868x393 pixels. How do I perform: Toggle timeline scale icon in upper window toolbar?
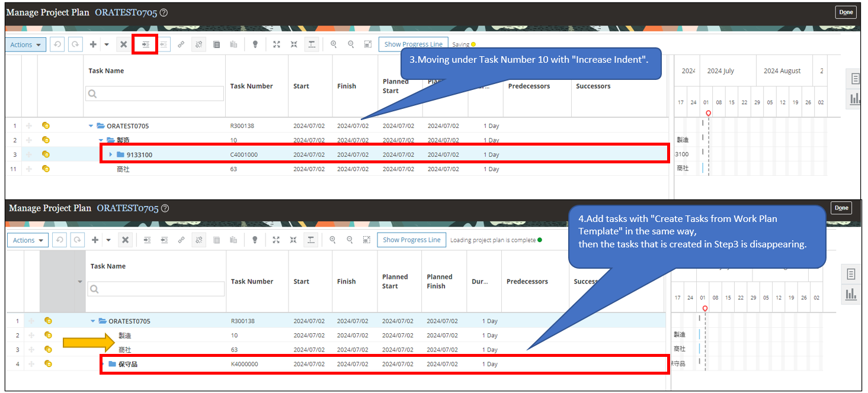tap(312, 44)
